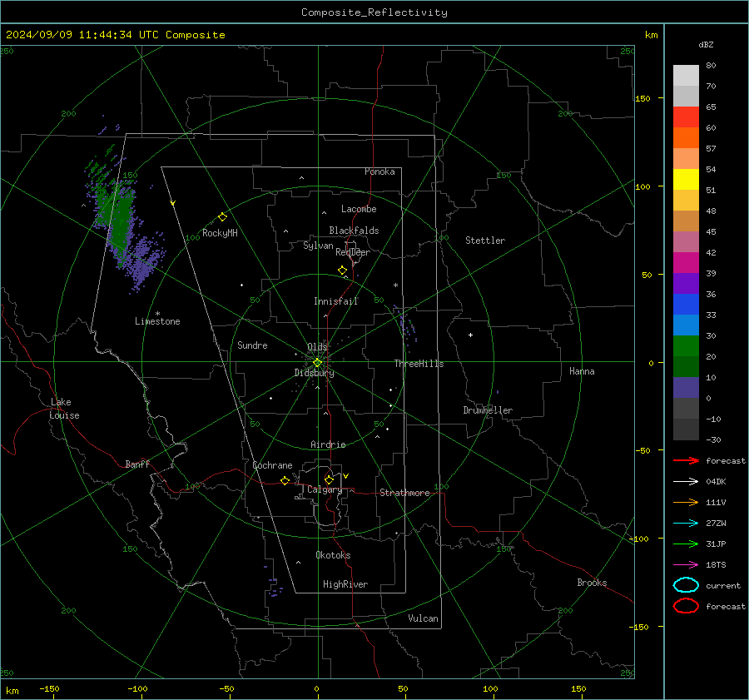Select the light gray 80 dBZ swatch
Viewport: 749px width, 700px height.
point(686,75)
